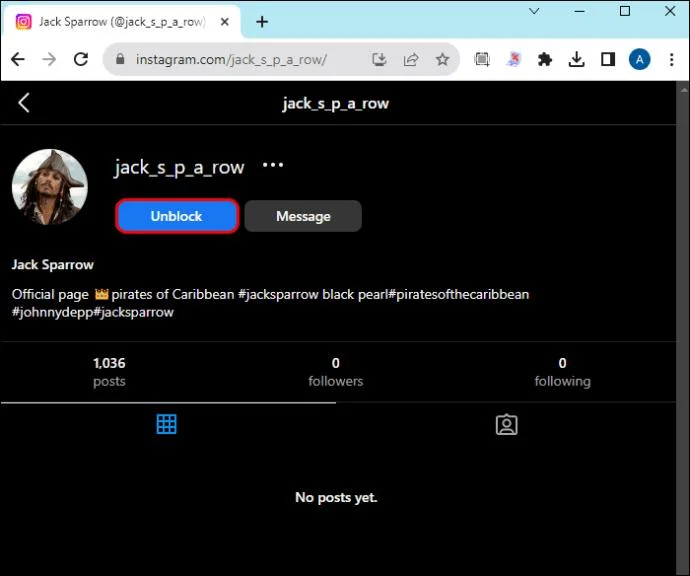Open the tab search chevron
690x576 pixels.
[534, 11]
